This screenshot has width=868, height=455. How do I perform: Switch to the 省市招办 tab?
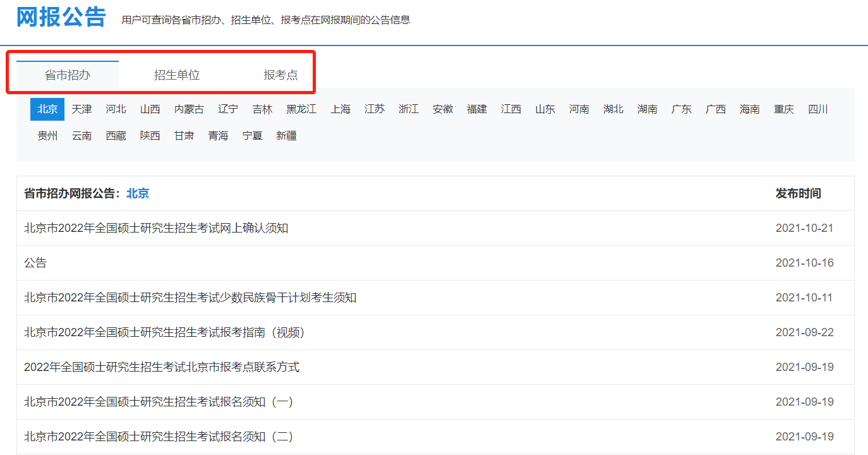[68, 75]
